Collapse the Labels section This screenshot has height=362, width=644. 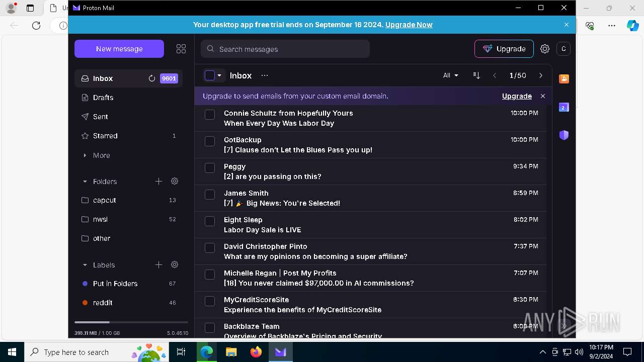pos(85,265)
